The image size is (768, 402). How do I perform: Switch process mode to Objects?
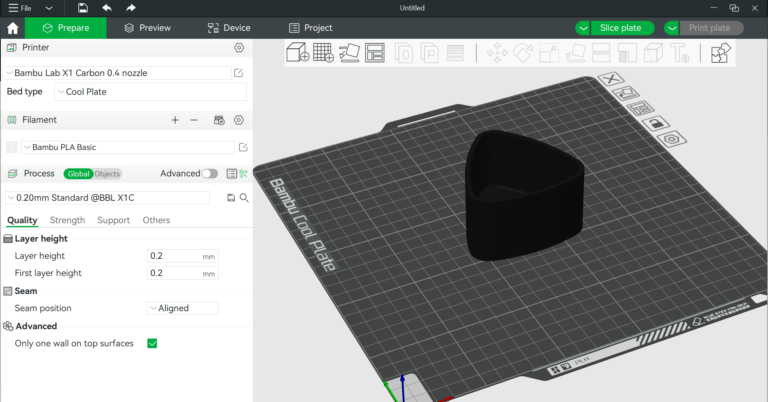coord(107,174)
